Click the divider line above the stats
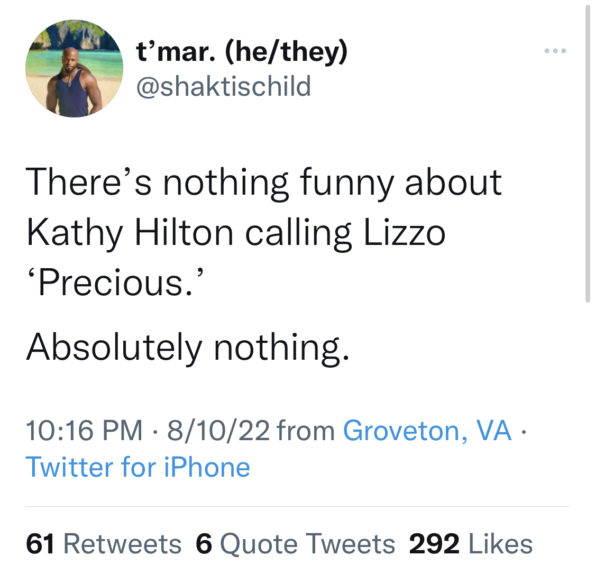The height and width of the screenshot is (574, 595). click(297, 506)
